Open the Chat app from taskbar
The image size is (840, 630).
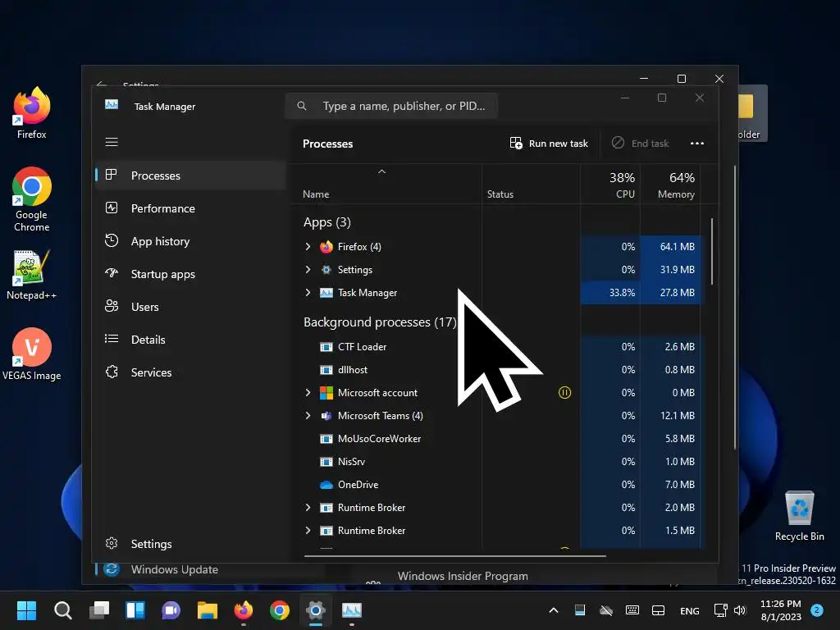click(171, 610)
